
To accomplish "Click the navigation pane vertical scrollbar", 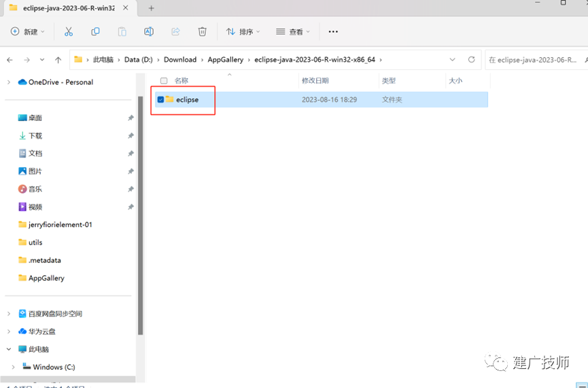I will [141, 215].
